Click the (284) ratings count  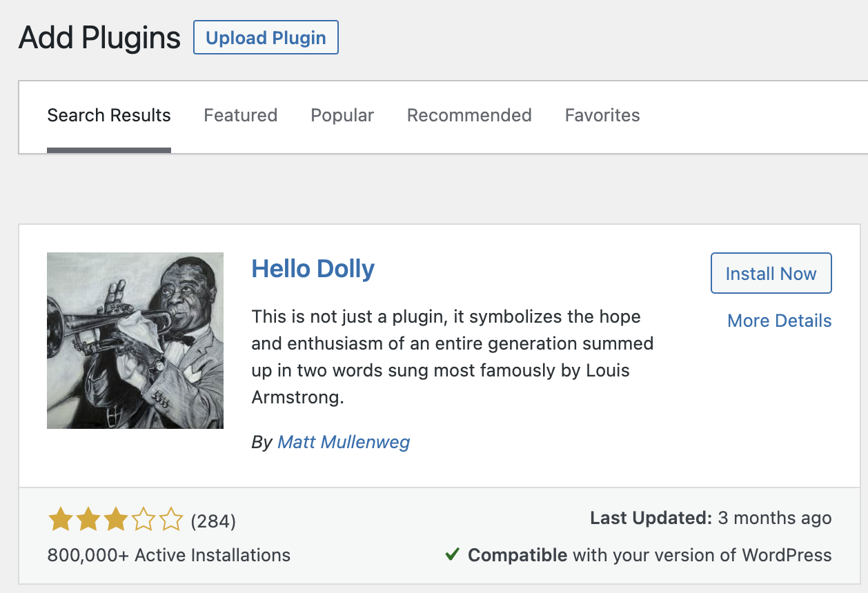(213, 521)
